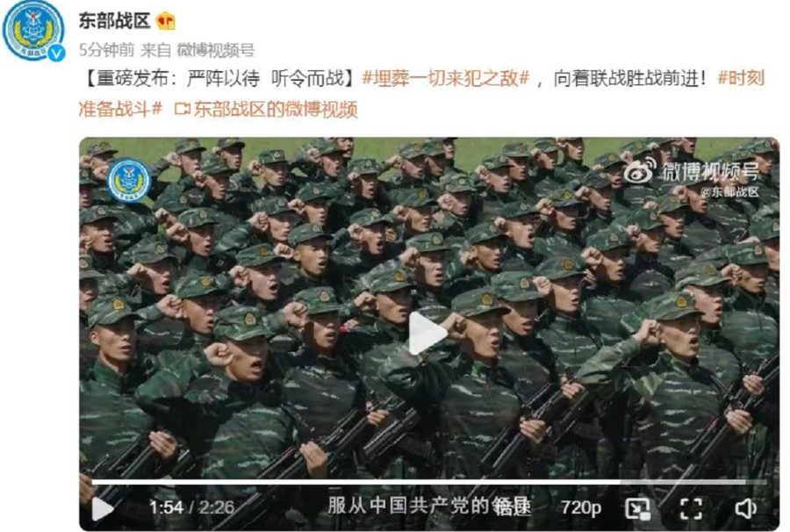Play video with bottom-left play icon
Viewport: 790px width, 532px height.
click(x=103, y=509)
